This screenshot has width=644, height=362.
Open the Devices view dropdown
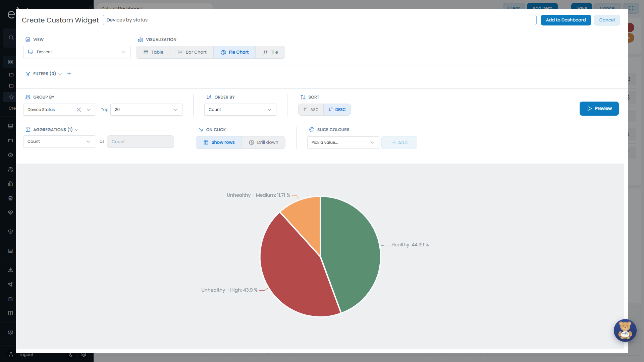77,52
